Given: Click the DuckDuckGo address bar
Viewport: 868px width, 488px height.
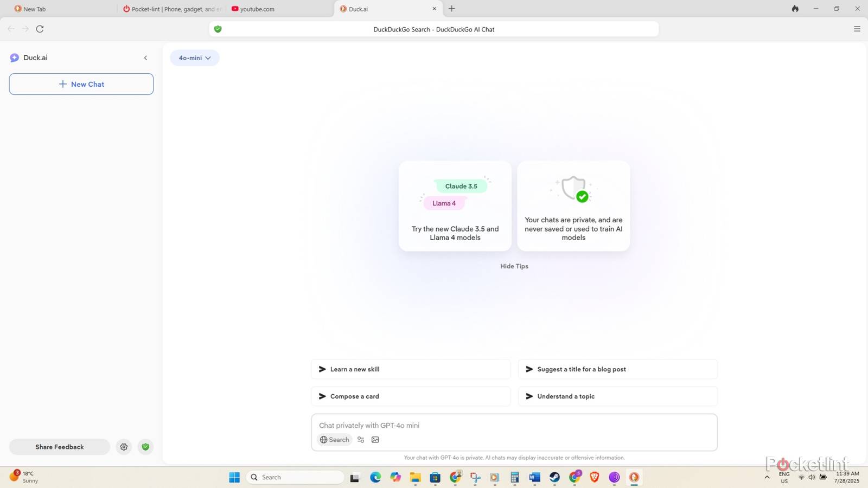Looking at the screenshot, I should pos(434,29).
